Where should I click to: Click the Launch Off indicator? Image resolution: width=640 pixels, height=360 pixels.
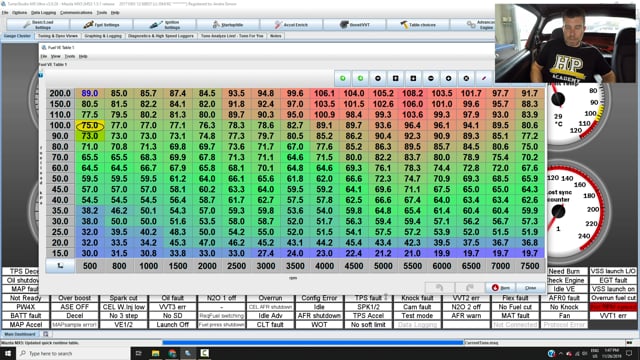[x=172, y=324]
